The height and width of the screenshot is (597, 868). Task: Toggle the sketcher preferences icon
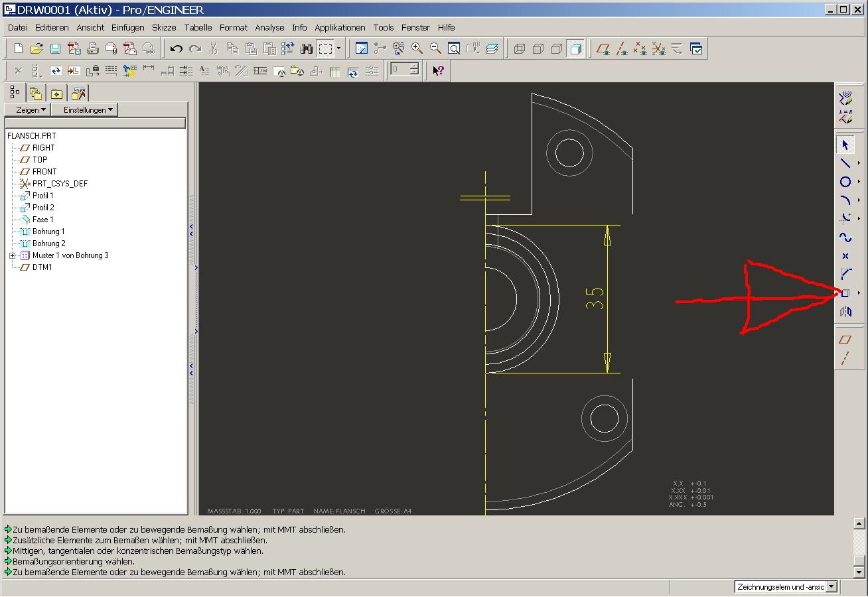coord(845,99)
